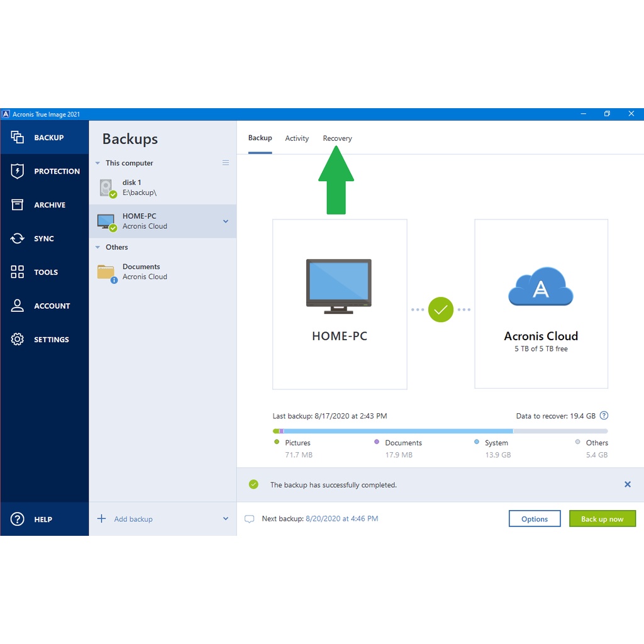Click the Acronis Cloud destination image
Image resolution: width=644 pixels, height=644 pixels.
540,286
